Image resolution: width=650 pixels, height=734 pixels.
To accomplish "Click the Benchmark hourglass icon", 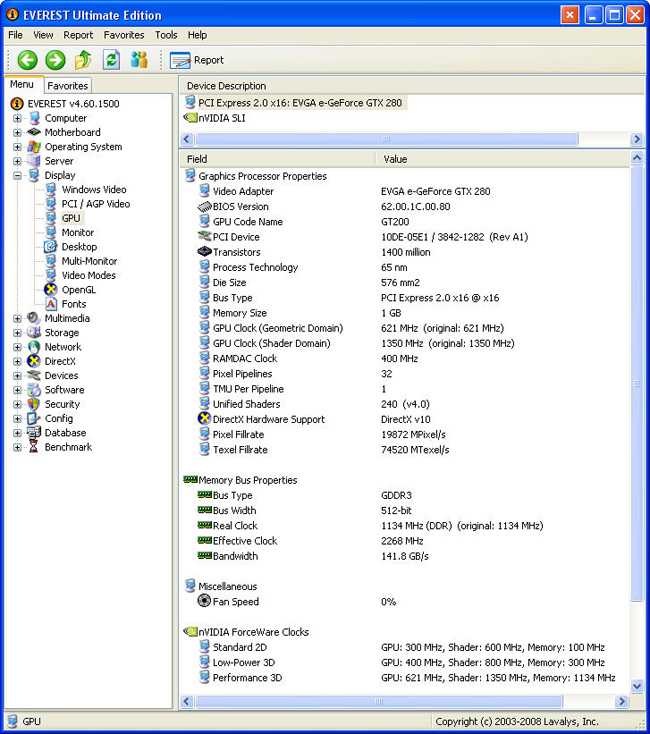I will pos(34,447).
